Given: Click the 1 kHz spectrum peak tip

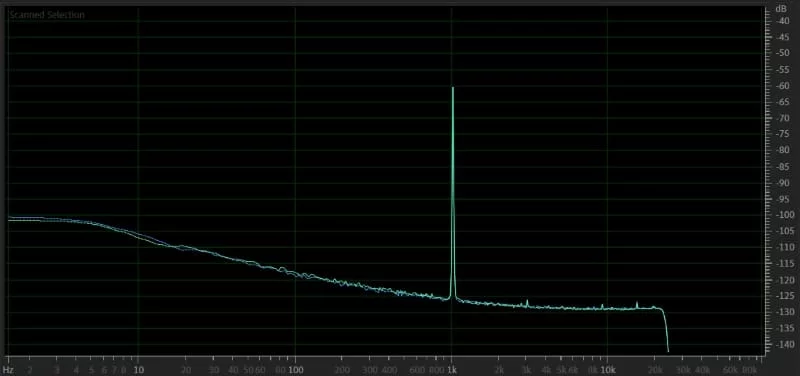Looking at the screenshot, I should 453,88.
